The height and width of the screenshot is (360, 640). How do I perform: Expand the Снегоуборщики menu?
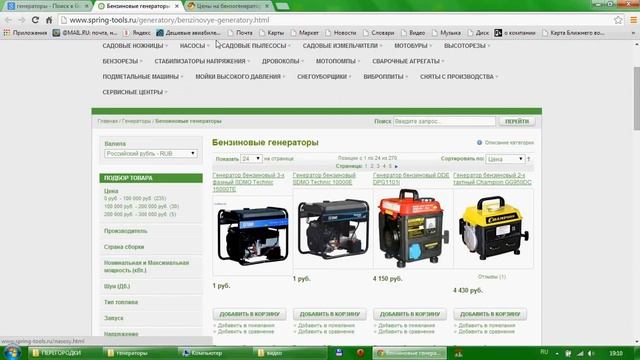pyautogui.click(x=324, y=77)
